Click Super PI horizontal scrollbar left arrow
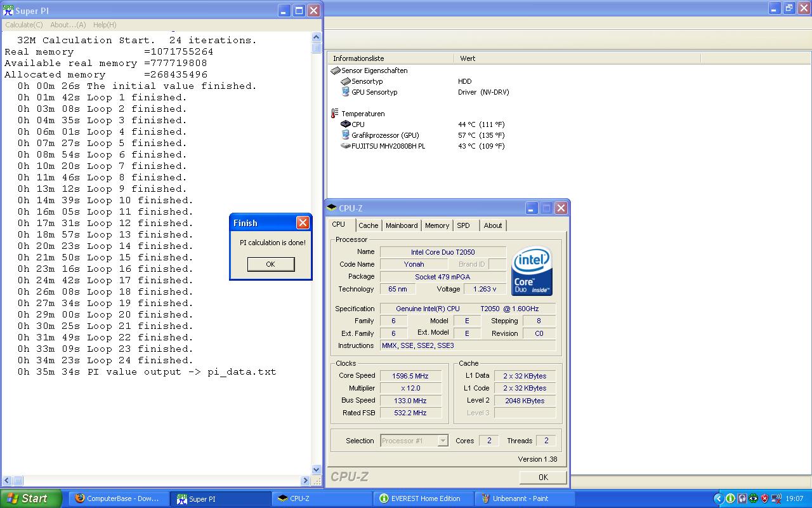Screen dimensions: 812x508 click(7, 481)
